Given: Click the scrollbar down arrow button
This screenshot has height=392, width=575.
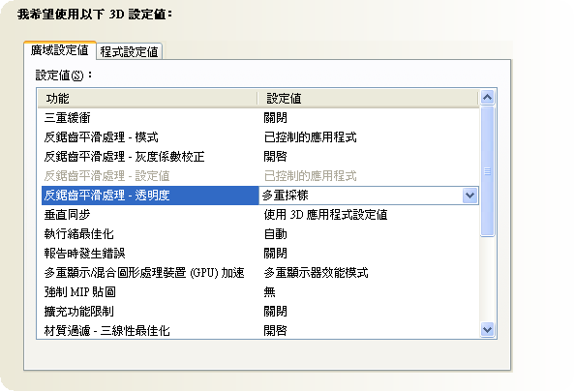Looking at the screenshot, I should (x=487, y=330).
